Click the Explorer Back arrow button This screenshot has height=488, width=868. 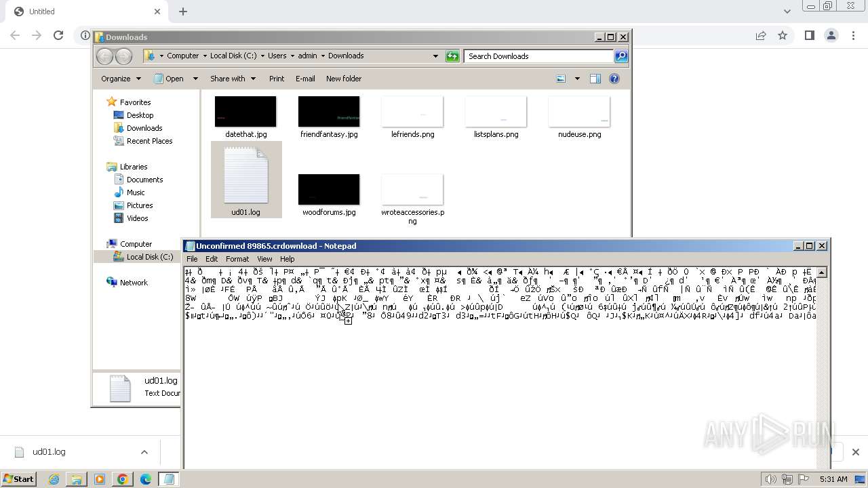104,56
